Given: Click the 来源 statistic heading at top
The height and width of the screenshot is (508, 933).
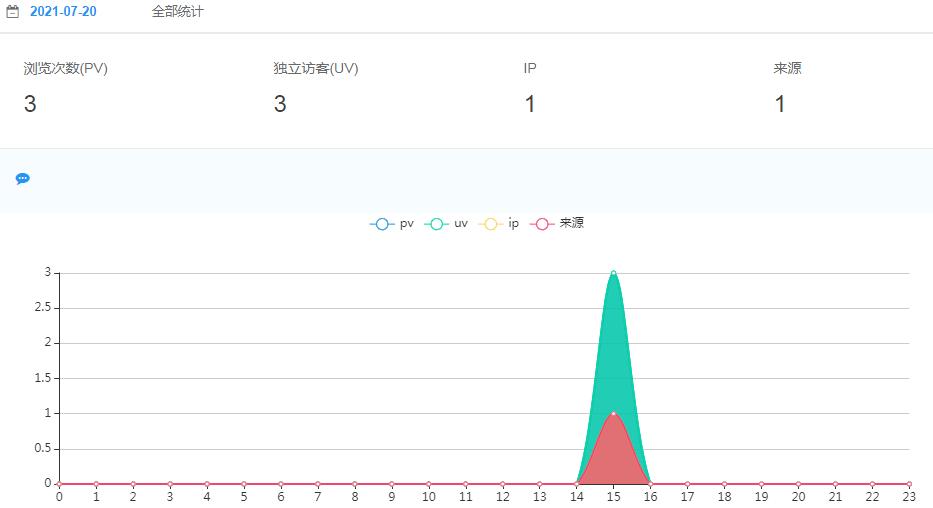Looking at the screenshot, I should [787, 68].
